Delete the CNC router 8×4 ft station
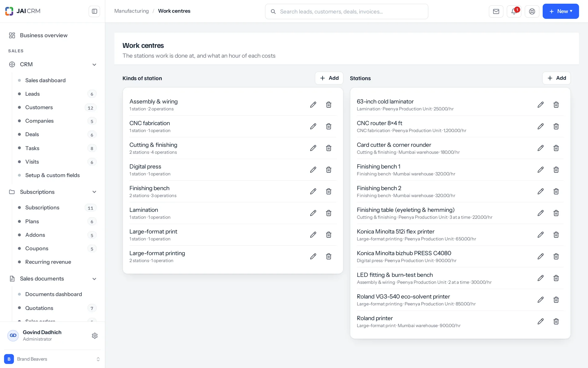Image resolution: width=588 pixels, height=368 pixels. tap(556, 126)
